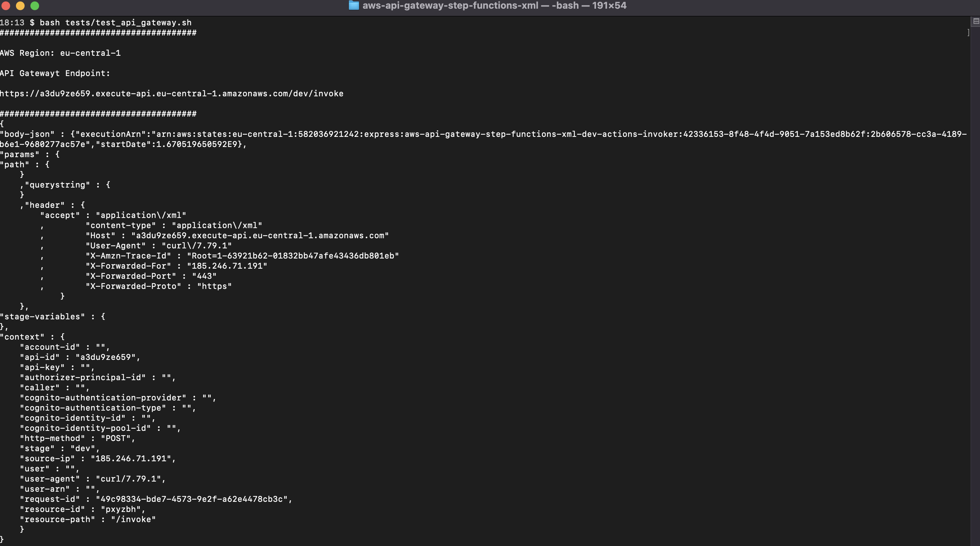Click the 'API Gatewayt Endpoint:' line
This screenshot has width=980, height=546.
tap(55, 73)
